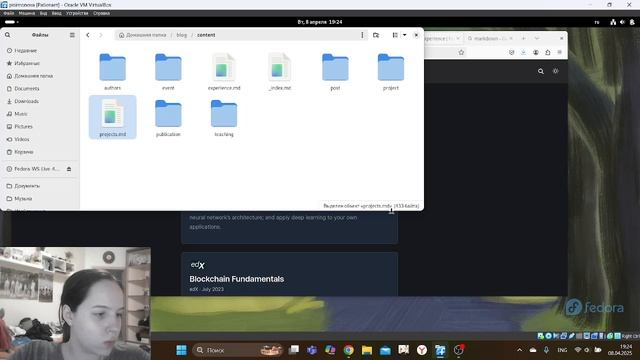Open Microsoft Teams from the taskbar
Screen dimensions: 640x360
pyautogui.click(x=312, y=350)
